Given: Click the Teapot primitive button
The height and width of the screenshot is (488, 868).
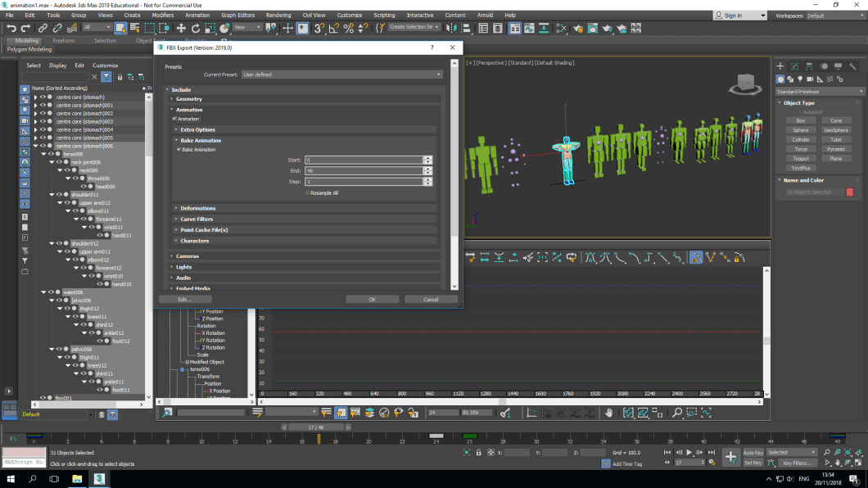Looking at the screenshot, I should coord(801,159).
